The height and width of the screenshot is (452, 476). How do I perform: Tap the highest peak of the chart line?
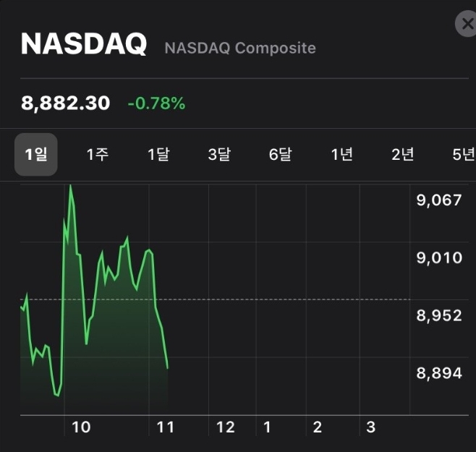pos(70,186)
